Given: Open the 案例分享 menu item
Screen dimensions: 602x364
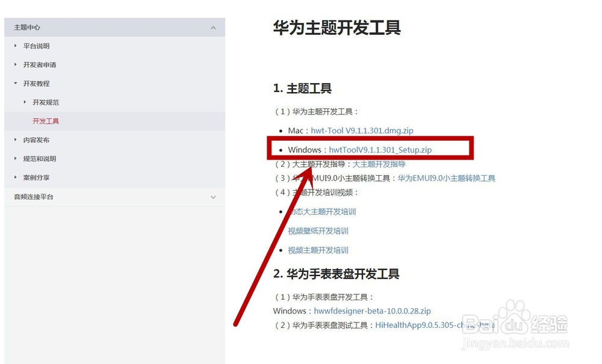Looking at the screenshot, I should point(37,177).
